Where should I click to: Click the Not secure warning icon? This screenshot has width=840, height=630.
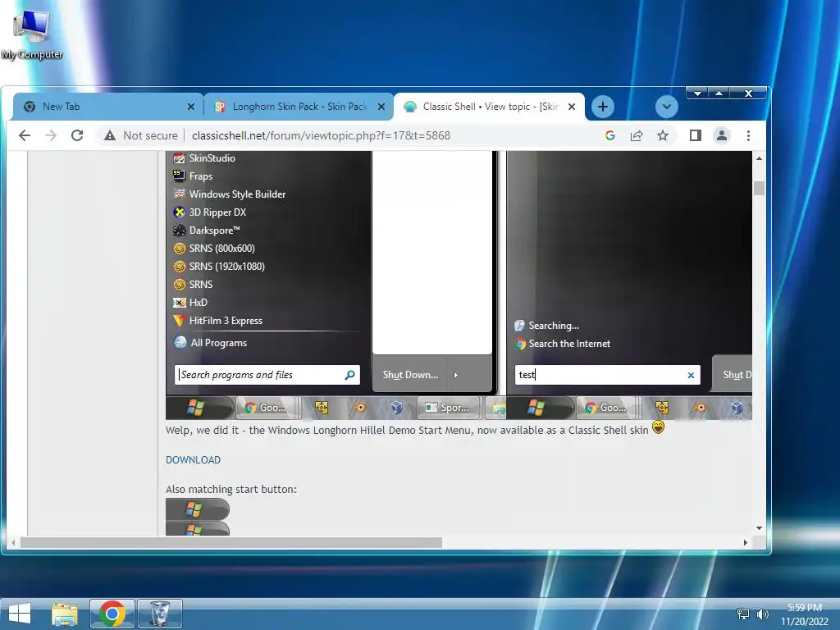[x=110, y=135]
